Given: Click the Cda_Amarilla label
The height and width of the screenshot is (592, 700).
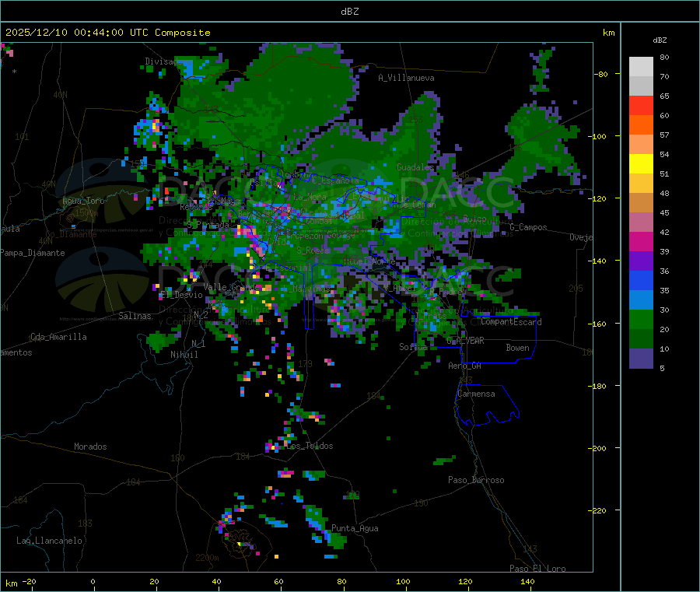Looking at the screenshot, I should [58, 337].
